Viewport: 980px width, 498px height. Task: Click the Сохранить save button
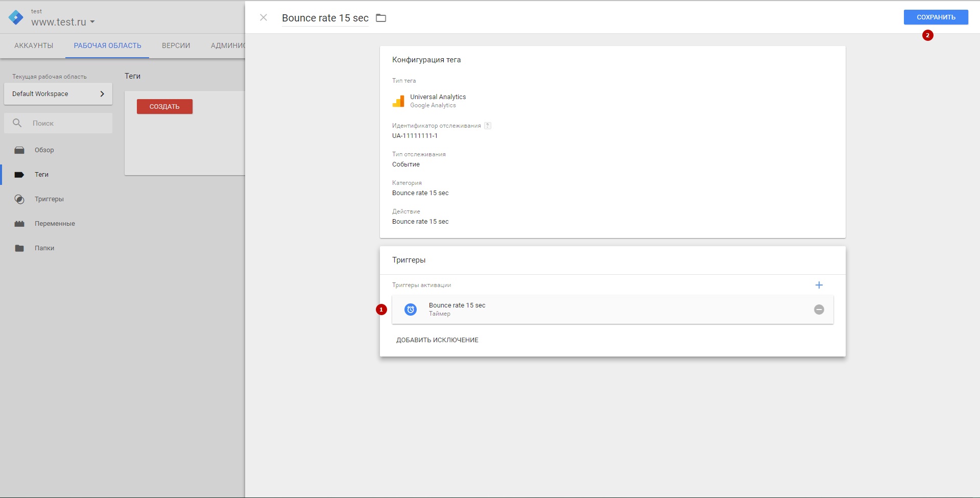(x=936, y=17)
